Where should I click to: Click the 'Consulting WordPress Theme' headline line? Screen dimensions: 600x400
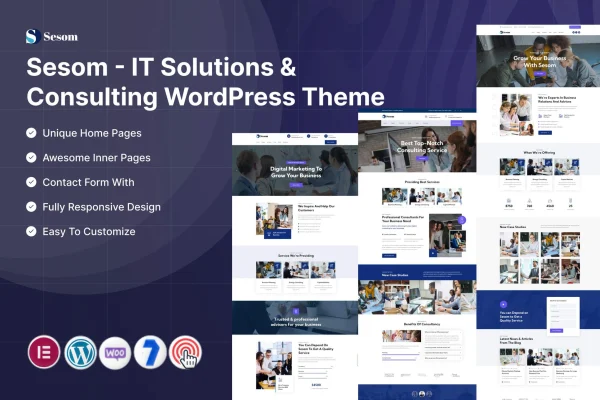point(205,96)
